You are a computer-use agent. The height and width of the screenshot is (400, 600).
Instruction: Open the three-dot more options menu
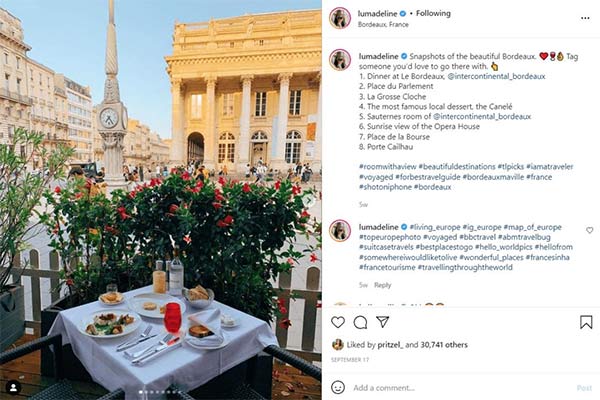pyautogui.click(x=585, y=18)
